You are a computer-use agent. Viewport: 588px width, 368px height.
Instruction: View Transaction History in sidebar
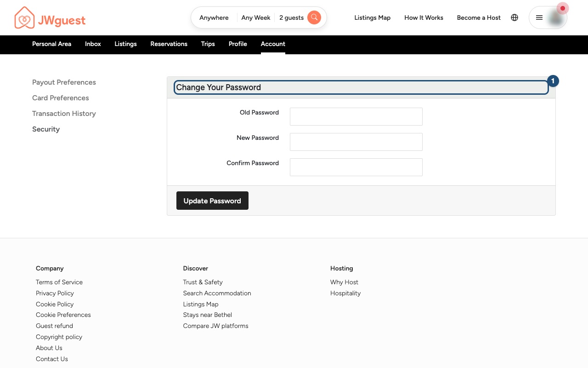coord(64,114)
